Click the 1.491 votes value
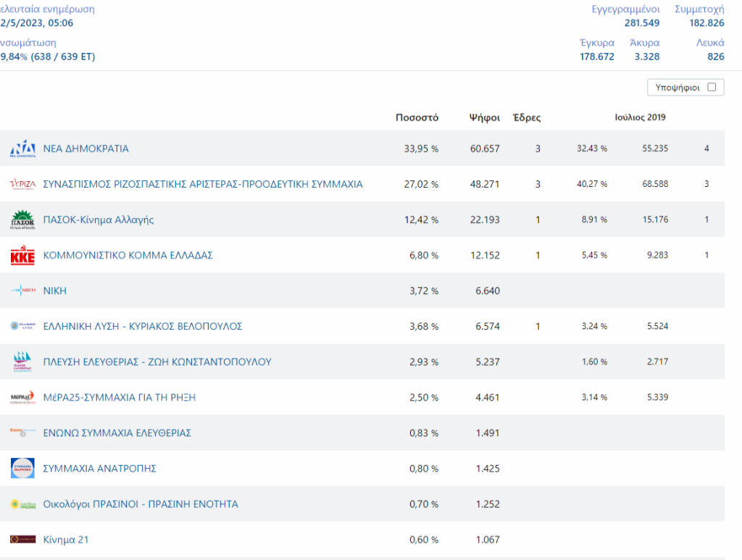The height and width of the screenshot is (560, 742). [488, 432]
